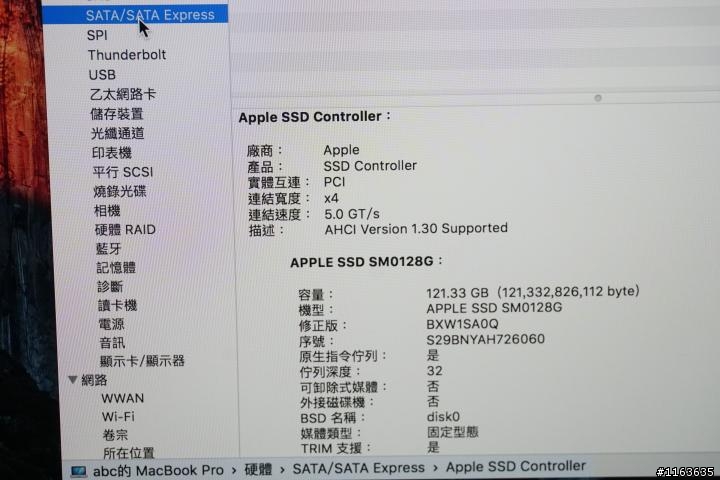Viewport: 720px width, 480px height.
Task: Click the 外接磁碟機 label
Action: pos(337,402)
